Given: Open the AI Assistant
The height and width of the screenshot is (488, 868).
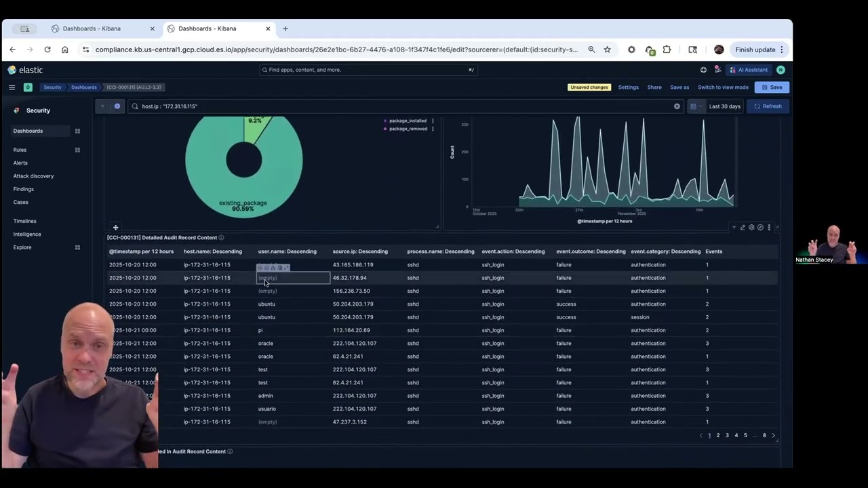Looking at the screenshot, I should [x=748, y=70].
